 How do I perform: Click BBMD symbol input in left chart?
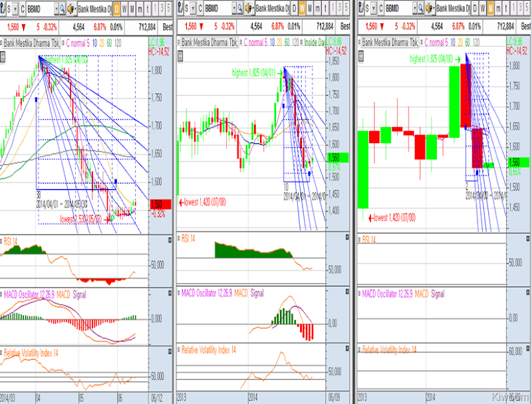(40, 9)
